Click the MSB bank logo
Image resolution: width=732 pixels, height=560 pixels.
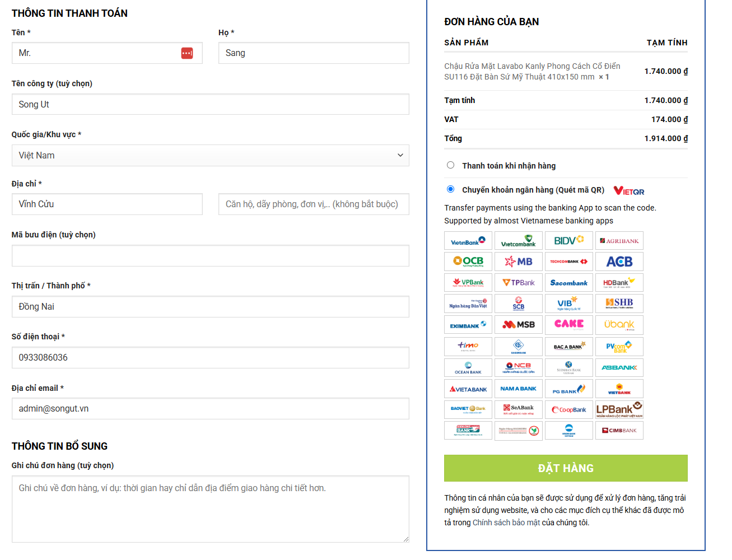(518, 325)
